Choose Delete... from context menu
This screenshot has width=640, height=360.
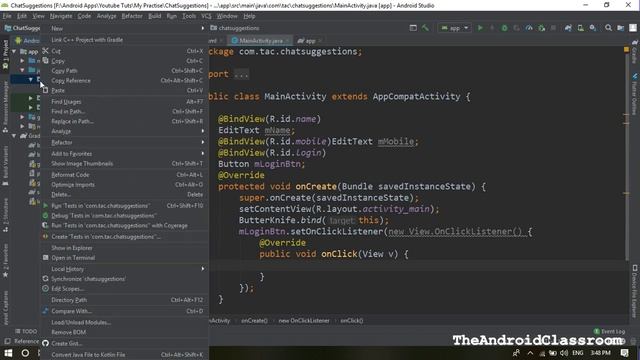[x=124, y=194]
